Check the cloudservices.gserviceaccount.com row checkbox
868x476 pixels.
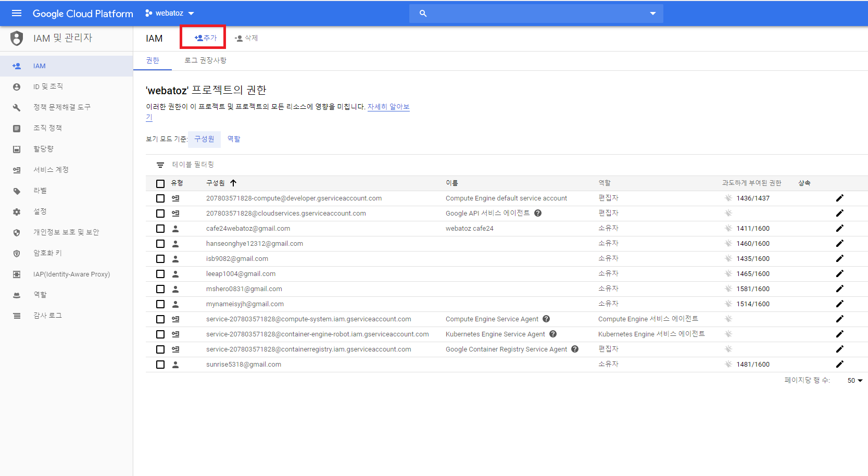pyautogui.click(x=160, y=214)
